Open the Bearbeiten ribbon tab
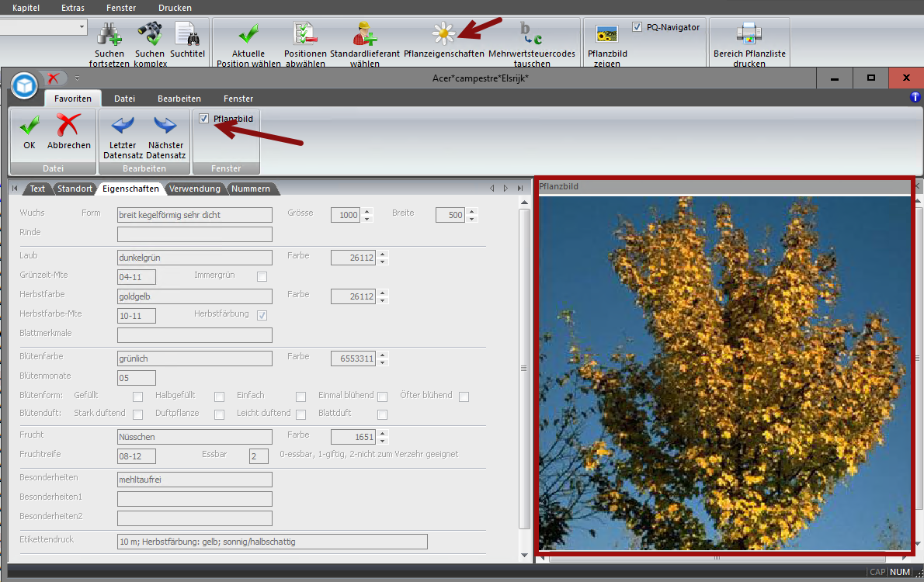The height and width of the screenshot is (582, 924). tap(179, 99)
